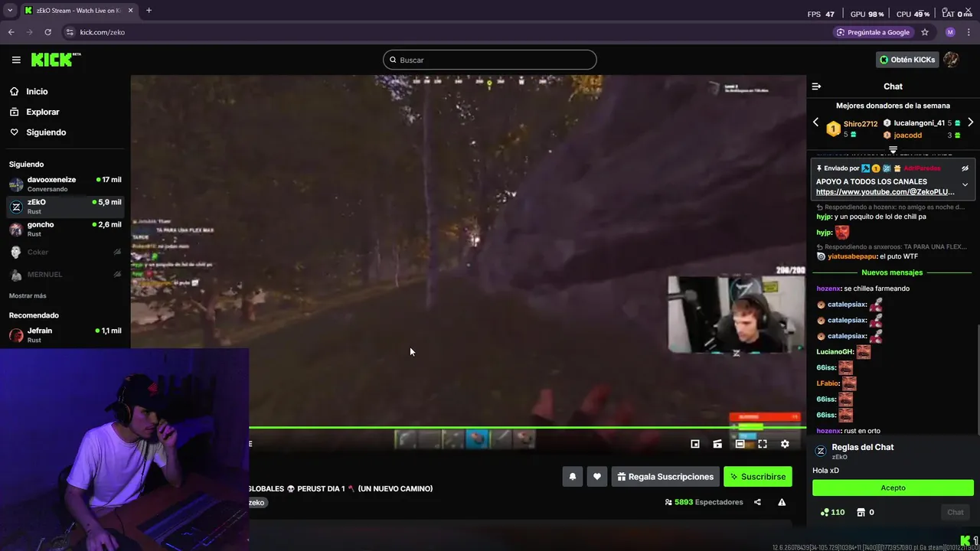Show next top donors with right arrow
This screenshot has width=980, height=551.
pos(970,122)
